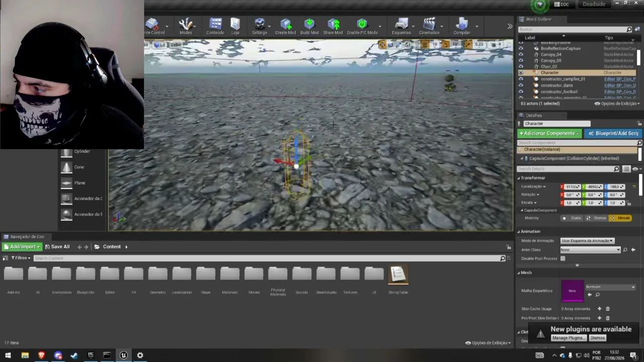This screenshot has height=362, width=644.
Task: Click the Cylinder shape in Modes panel
Action: [x=82, y=151]
